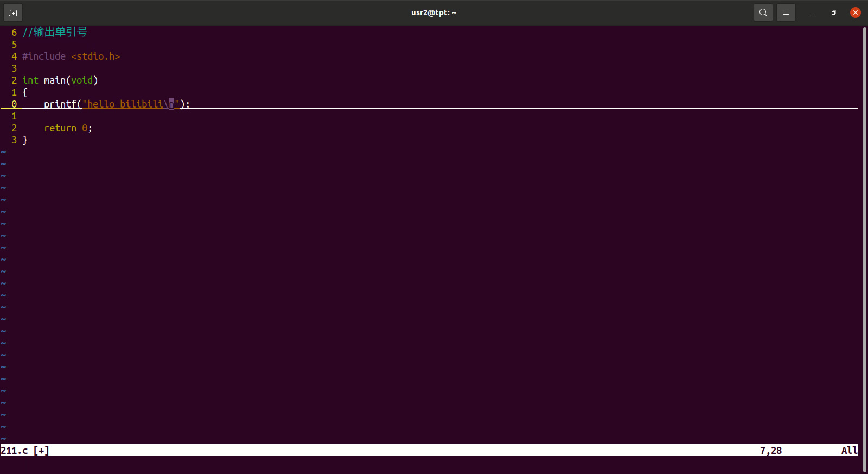
Task: Click the void parameter keyword
Action: point(82,80)
